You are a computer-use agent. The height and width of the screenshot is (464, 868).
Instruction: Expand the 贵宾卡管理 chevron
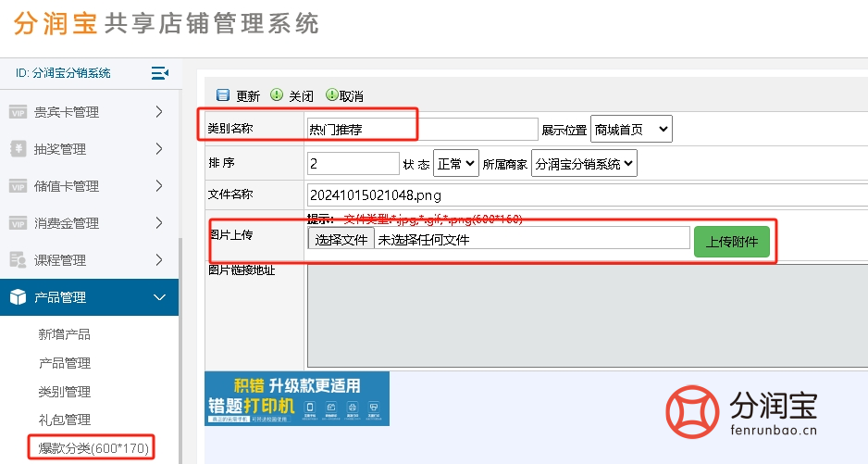point(159,112)
